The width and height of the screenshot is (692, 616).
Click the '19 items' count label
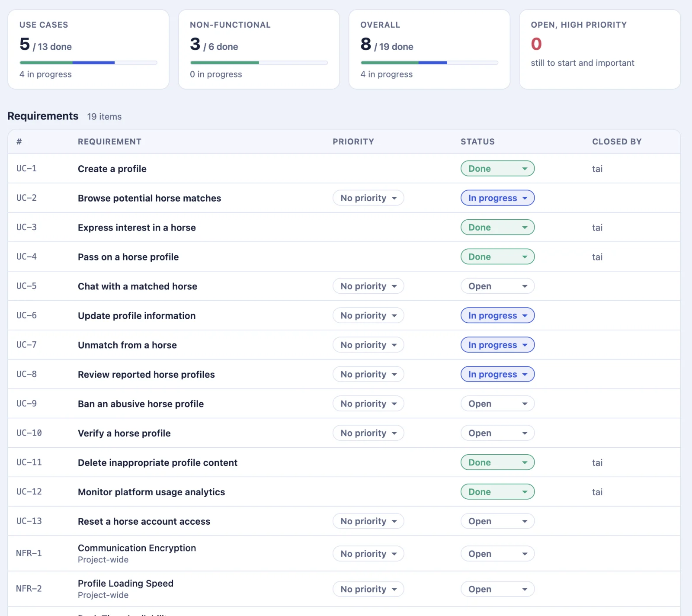(104, 117)
